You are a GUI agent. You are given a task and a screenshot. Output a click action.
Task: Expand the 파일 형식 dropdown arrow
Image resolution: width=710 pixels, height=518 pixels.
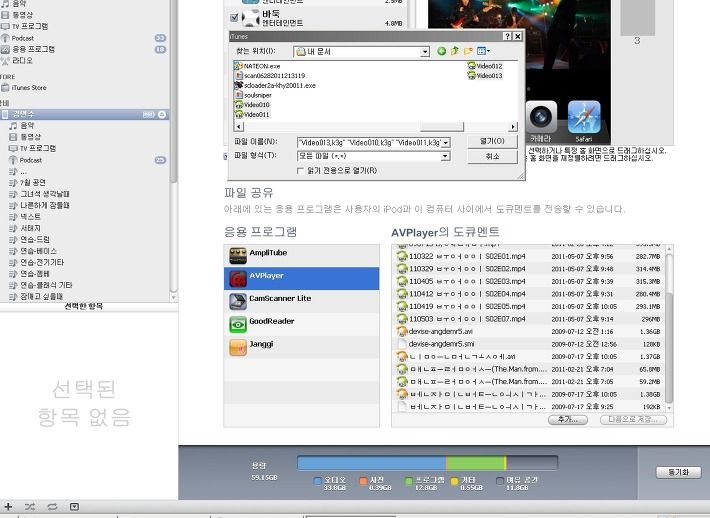[x=446, y=156]
